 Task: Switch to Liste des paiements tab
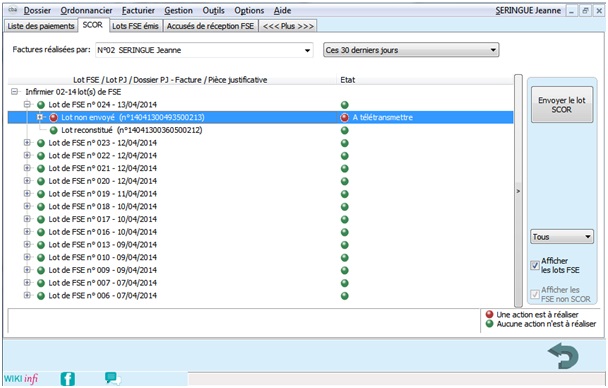click(x=41, y=26)
